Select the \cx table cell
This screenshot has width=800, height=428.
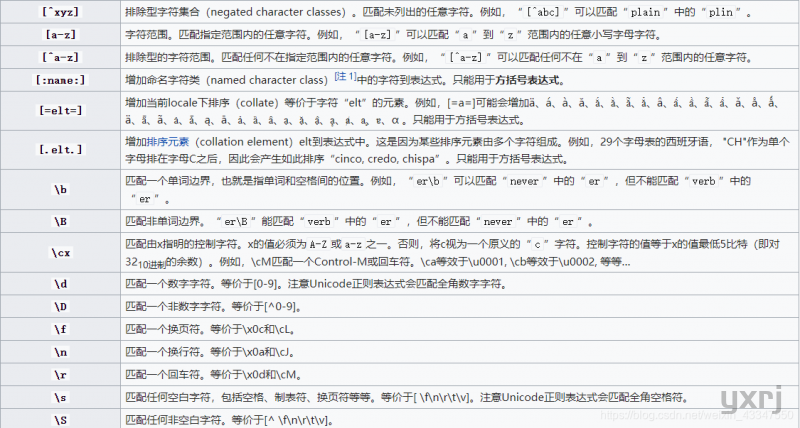point(60,253)
